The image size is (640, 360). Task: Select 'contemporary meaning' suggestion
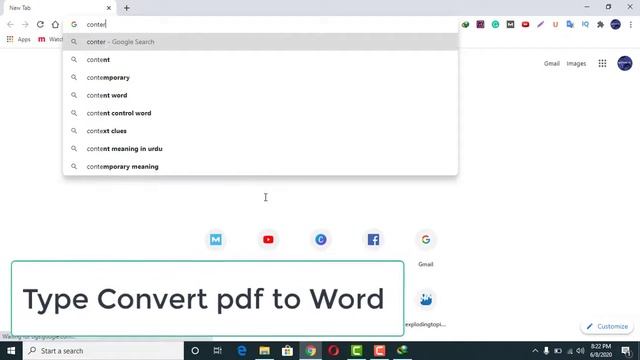click(260, 167)
